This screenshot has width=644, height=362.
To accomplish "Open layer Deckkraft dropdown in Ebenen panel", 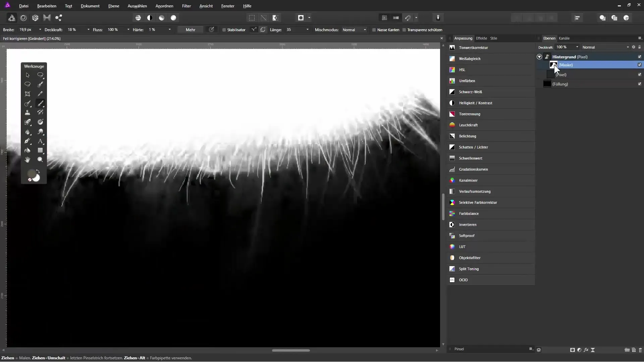I will [x=577, y=47].
